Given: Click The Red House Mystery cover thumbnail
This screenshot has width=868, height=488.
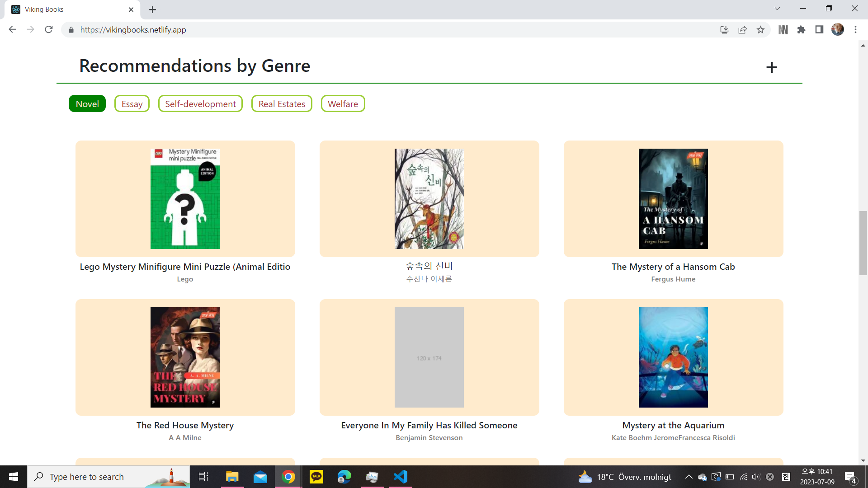Looking at the screenshot, I should point(185,357).
